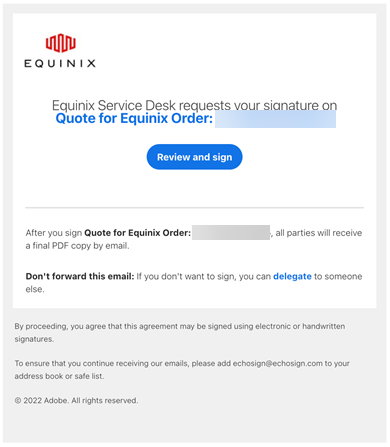Click the bold Don't forward this email text
390x447 pixels.
click(x=80, y=276)
